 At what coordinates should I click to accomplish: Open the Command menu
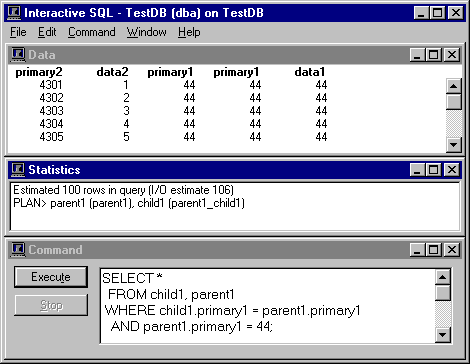[92, 32]
